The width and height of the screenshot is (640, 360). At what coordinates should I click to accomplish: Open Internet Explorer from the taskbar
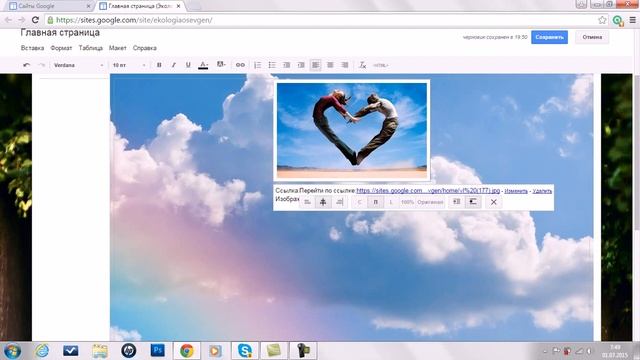click(42, 351)
